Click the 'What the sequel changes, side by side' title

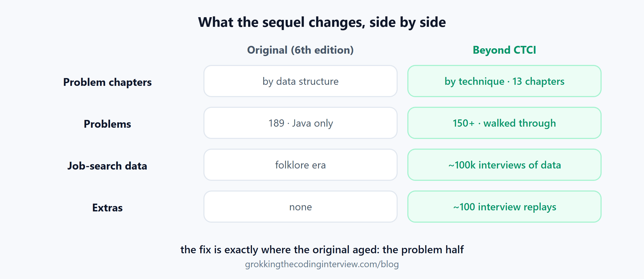pyautogui.click(x=322, y=22)
